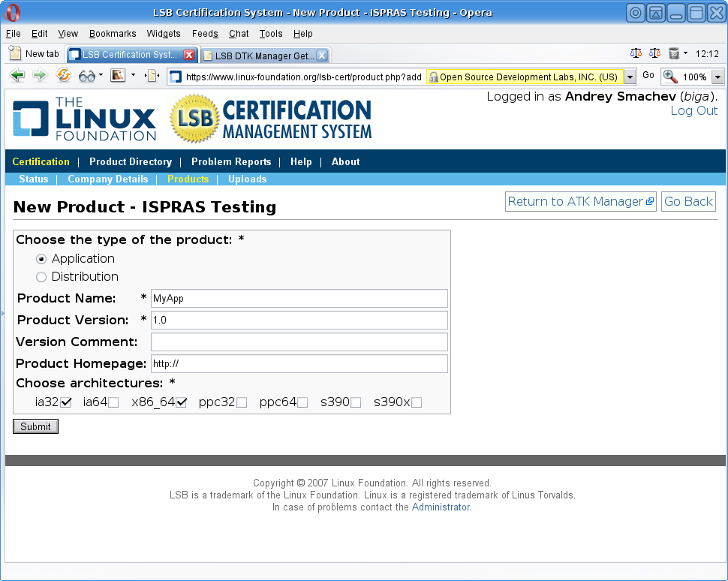Click the zoom magnifier icon
Screen dimensions: 728x581
(x=670, y=77)
